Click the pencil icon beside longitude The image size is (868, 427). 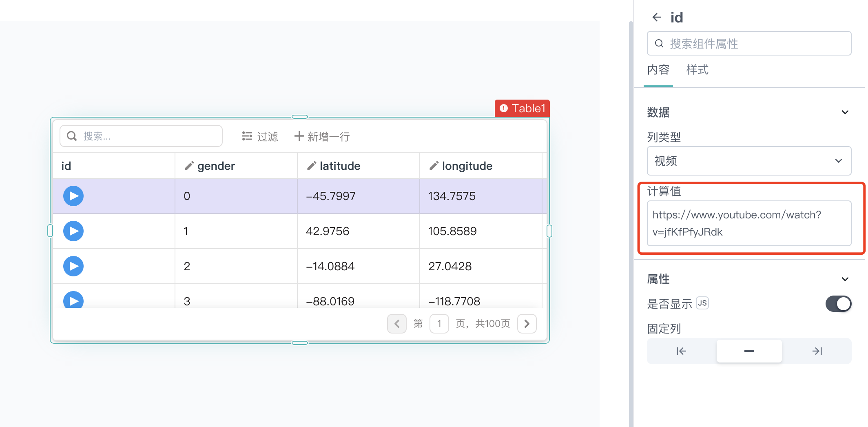(x=434, y=166)
